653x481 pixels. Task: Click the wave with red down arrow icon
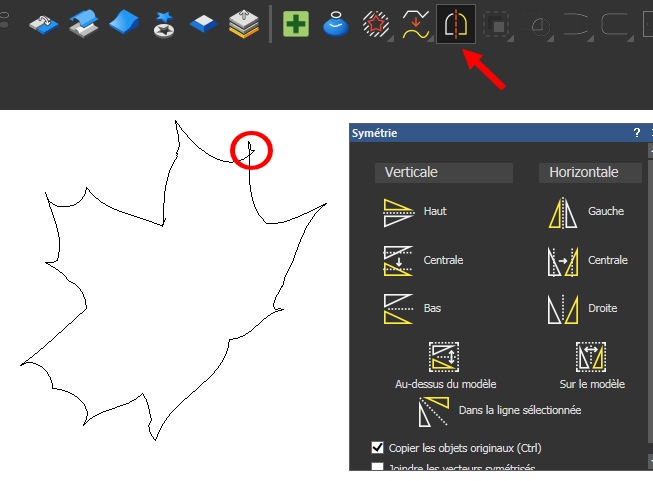pyautogui.click(x=416, y=24)
